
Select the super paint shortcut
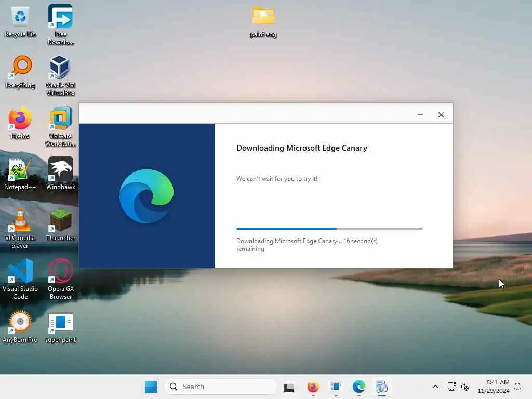pos(60,328)
